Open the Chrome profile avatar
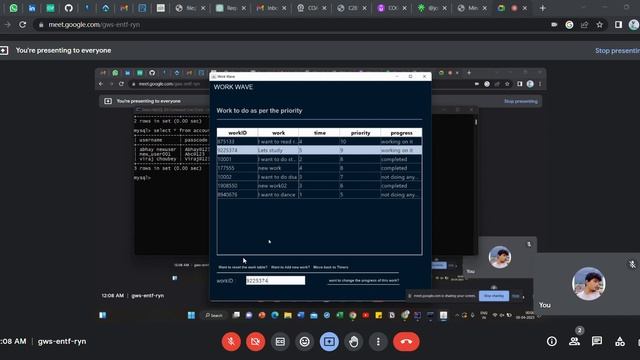 [x=634, y=25]
